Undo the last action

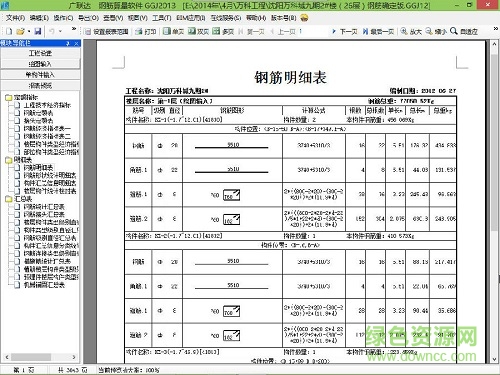click(x=52, y=31)
